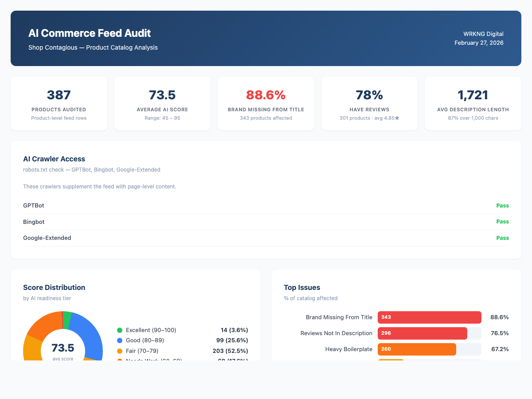Expand the Score Distribution panel

coord(54,287)
